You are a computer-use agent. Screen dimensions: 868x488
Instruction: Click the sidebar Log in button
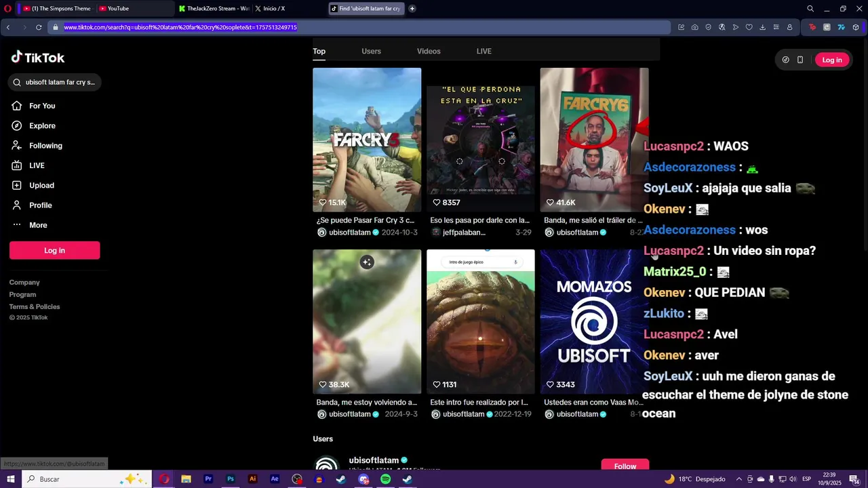click(x=54, y=250)
